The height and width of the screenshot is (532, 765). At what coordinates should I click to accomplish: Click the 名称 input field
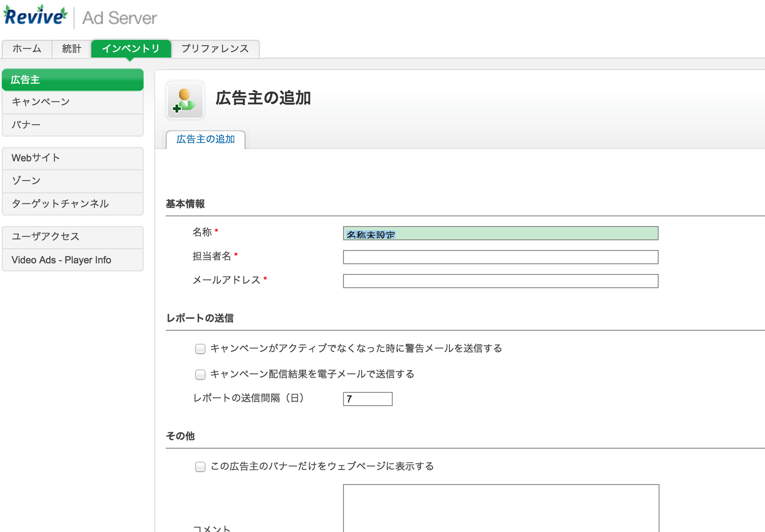500,233
